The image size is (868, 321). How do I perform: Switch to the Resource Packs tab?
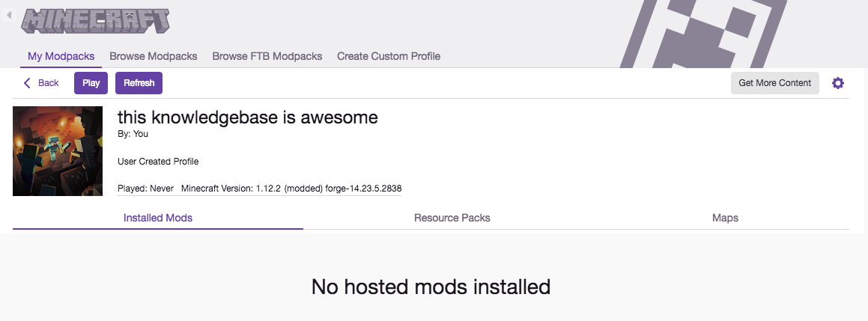[x=452, y=218]
